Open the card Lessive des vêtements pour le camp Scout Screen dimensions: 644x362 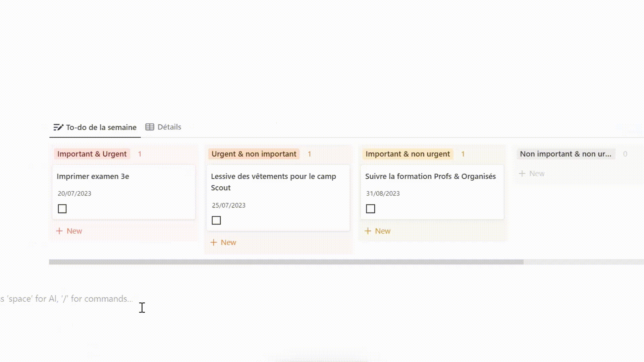[x=278, y=198]
